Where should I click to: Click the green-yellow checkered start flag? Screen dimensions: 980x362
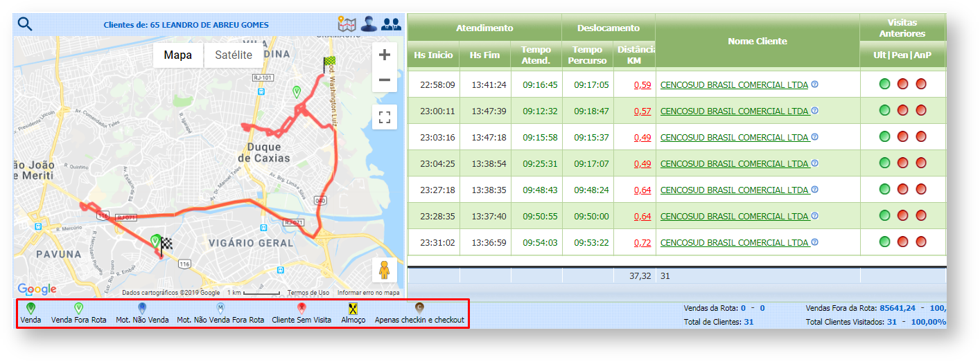tap(329, 65)
